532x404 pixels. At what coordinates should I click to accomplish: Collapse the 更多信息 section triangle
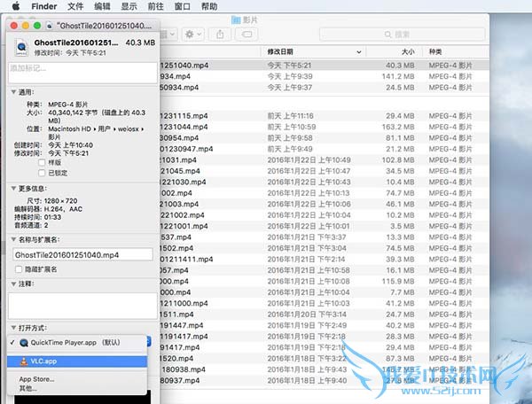[13, 189]
